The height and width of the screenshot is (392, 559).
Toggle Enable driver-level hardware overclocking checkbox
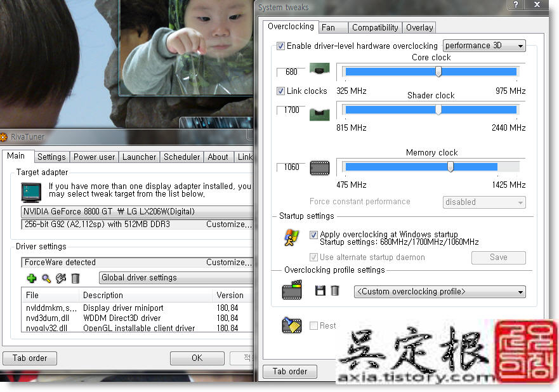[280, 46]
